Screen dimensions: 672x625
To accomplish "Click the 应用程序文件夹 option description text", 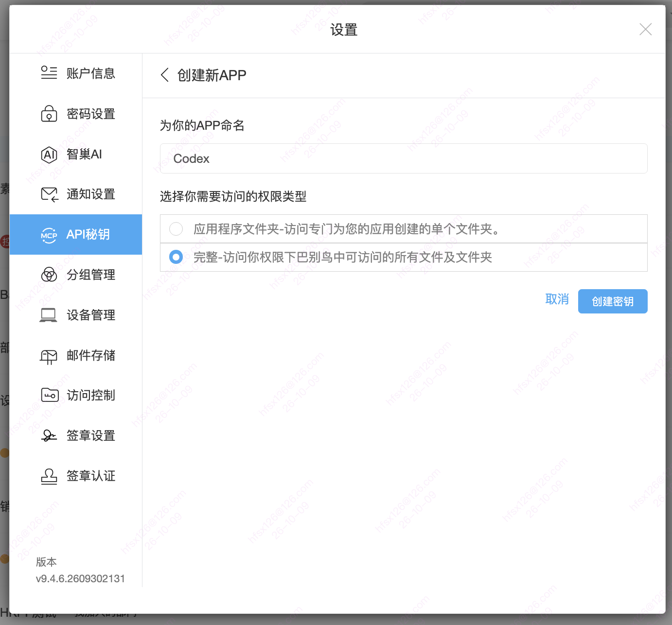I will click(x=347, y=229).
